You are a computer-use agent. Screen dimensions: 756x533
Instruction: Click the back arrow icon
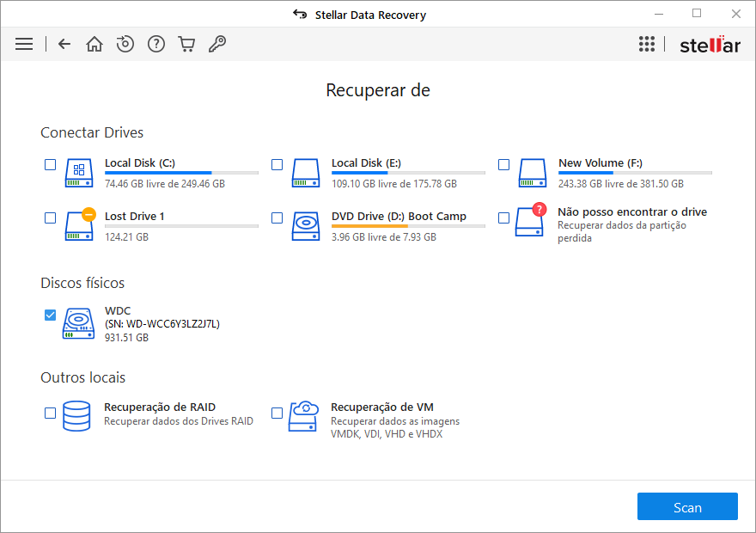click(x=64, y=44)
